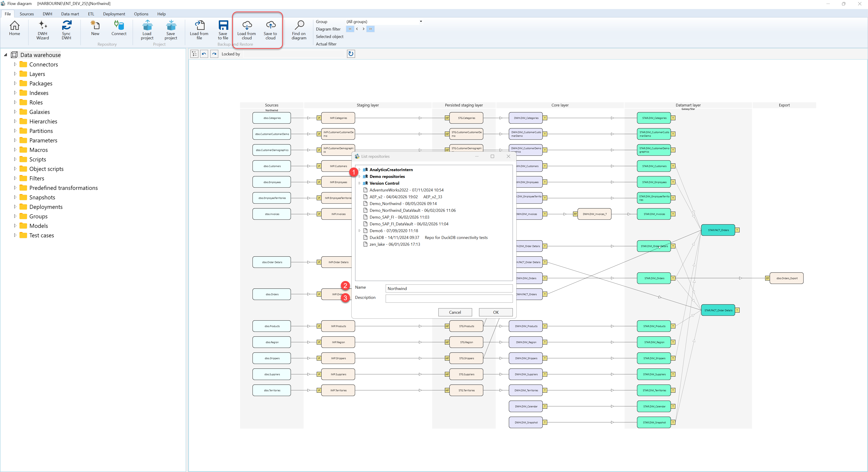Click T badge of STAR.FACT_Orders

(x=737, y=230)
